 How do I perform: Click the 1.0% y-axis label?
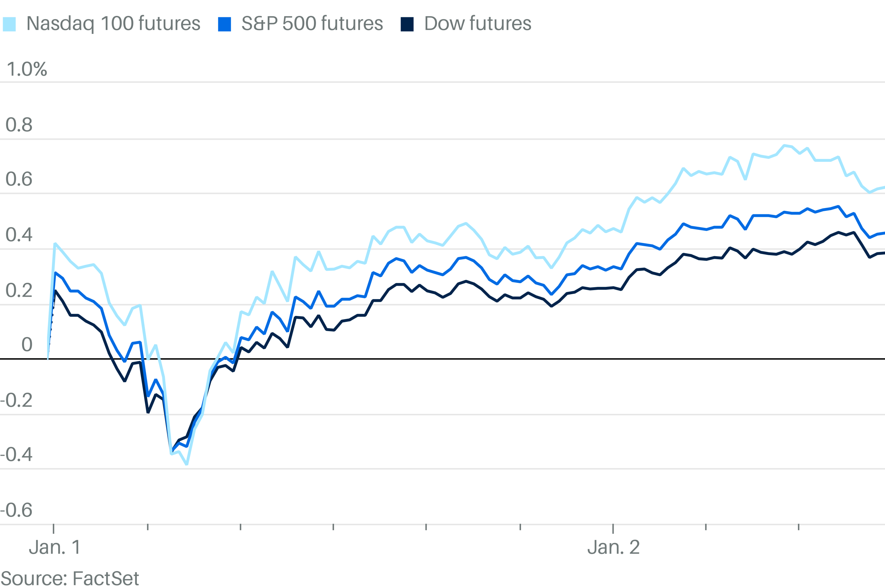pyautogui.click(x=27, y=69)
